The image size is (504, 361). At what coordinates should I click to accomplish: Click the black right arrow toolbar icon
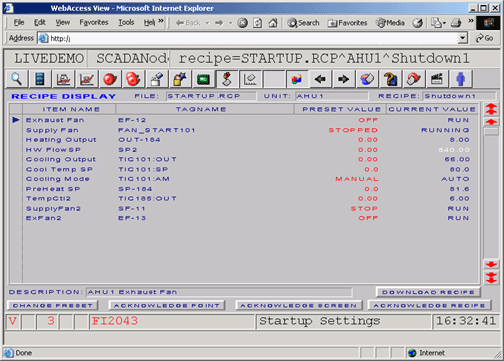[x=343, y=79]
